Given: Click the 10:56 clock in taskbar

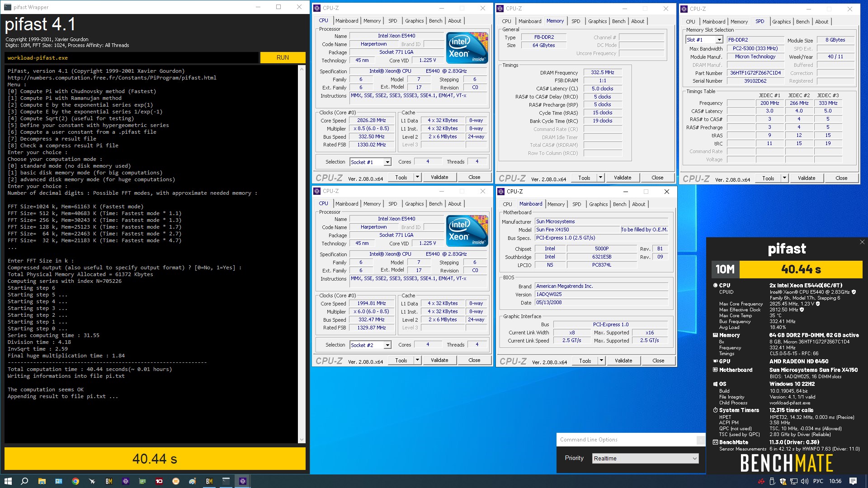Looking at the screenshot, I should 835,481.
